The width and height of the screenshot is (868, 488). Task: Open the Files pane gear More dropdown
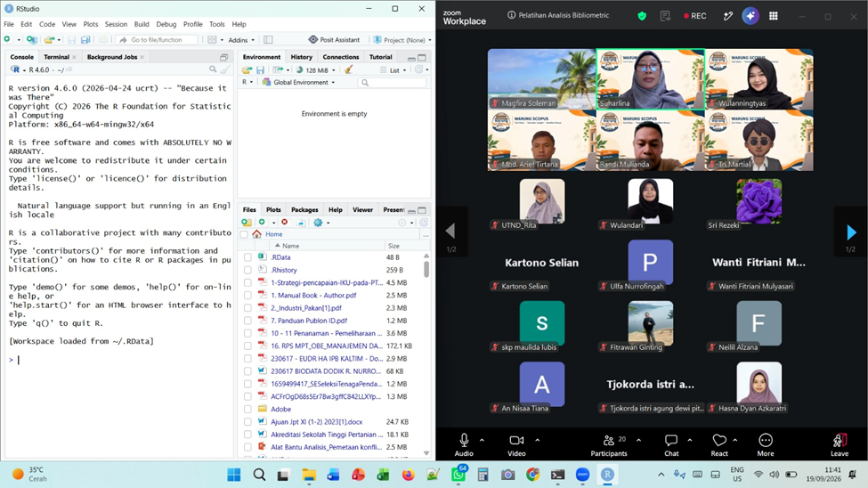321,223
